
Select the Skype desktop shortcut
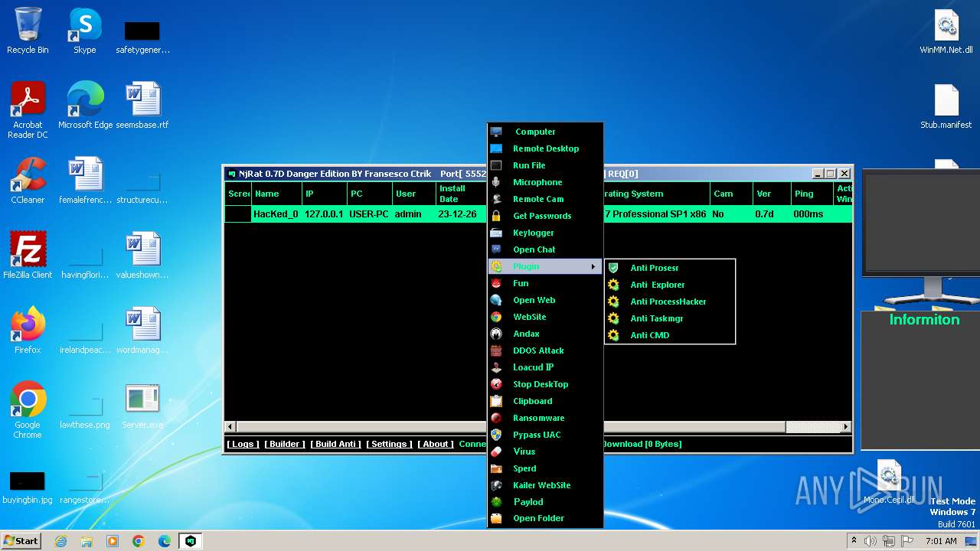[x=84, y=31]
